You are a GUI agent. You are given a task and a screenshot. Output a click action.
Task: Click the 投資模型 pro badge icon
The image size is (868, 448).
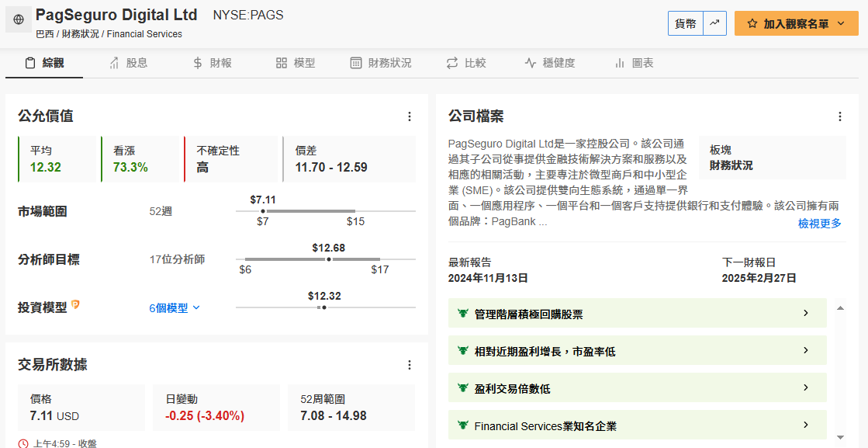click(x=75, y=304)
